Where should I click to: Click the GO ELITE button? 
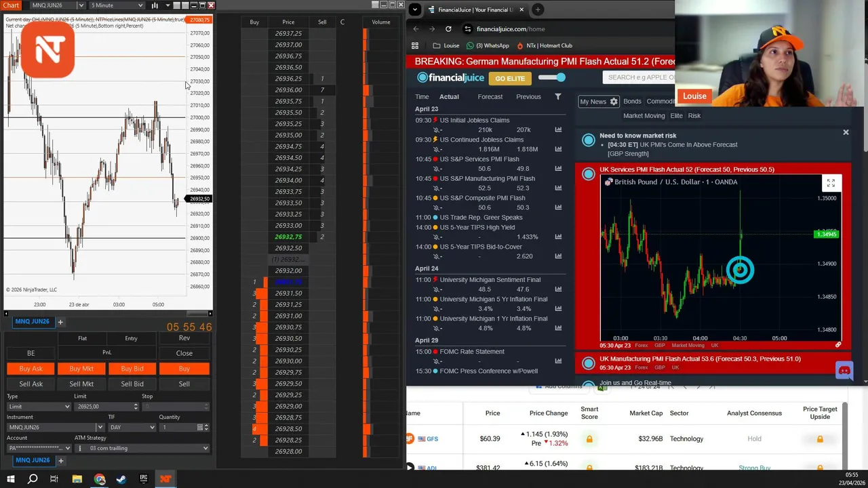click(x=509, y=78)
